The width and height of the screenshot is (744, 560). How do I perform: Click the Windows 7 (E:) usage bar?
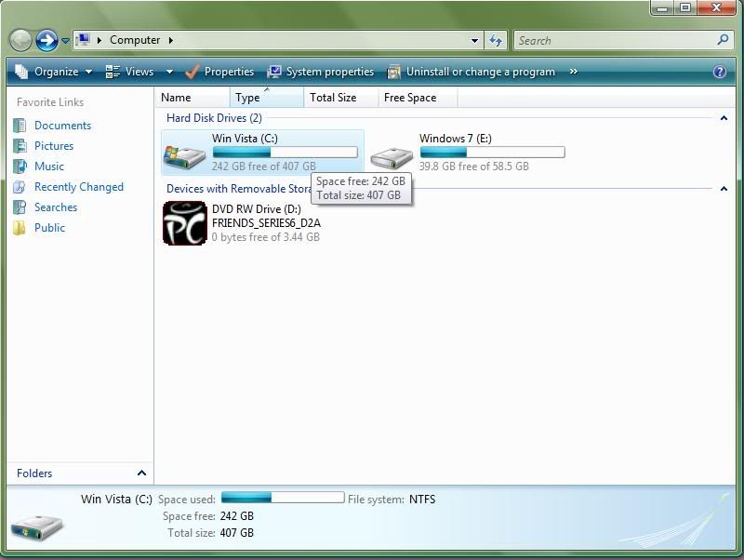(x=493, y=153)
